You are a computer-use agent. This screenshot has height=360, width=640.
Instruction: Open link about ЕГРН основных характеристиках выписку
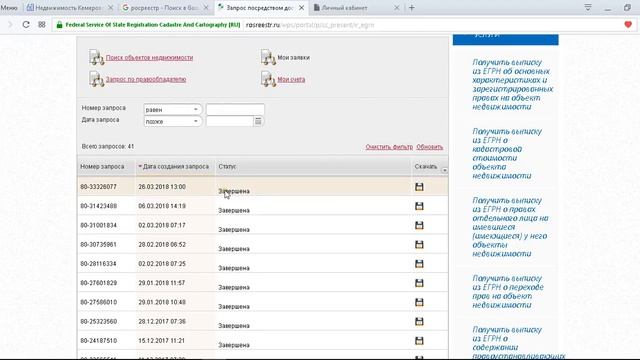point(513,84)
